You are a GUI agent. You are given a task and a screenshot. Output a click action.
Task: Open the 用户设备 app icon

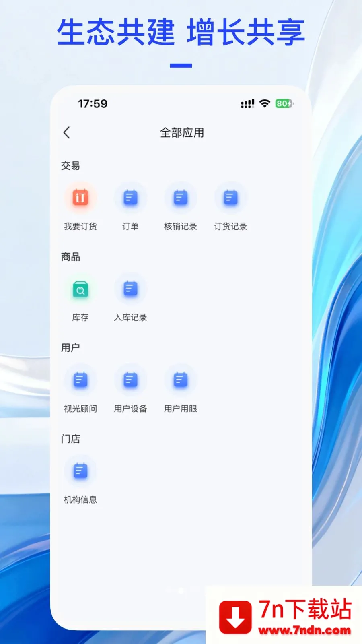click(x=130, y=380)
